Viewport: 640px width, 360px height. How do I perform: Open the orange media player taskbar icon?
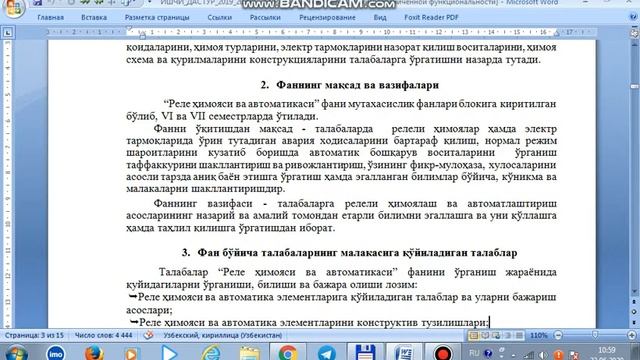click(x=131, y=353)
